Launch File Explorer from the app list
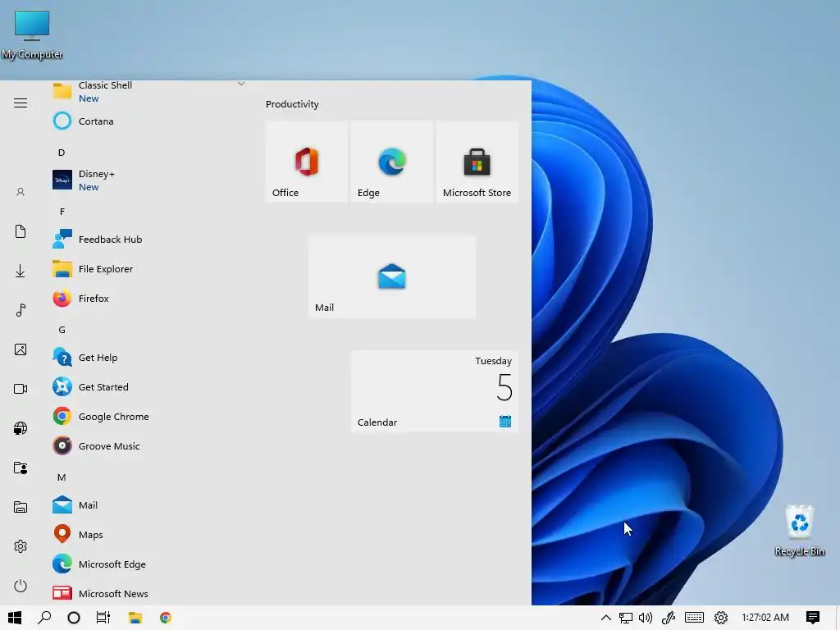The height and width of the screenshot is (630, 840). pyautogui.click(x=149, y=269)
